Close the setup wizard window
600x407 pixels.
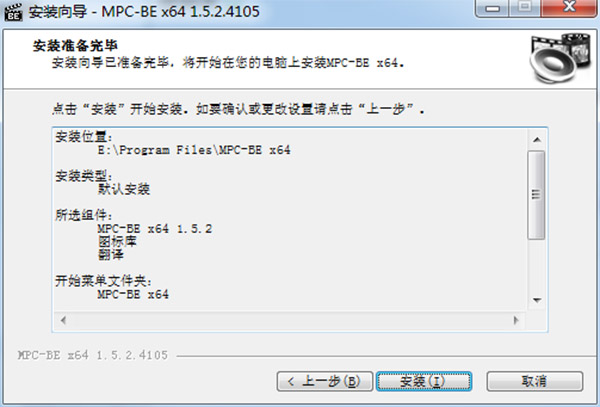[x=569, y=8]
